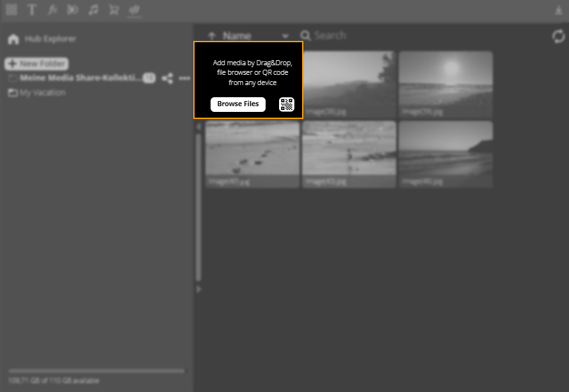Viewport: 569px width, 392px height.
Task: Click the Browse Files button
Action: 237,104
